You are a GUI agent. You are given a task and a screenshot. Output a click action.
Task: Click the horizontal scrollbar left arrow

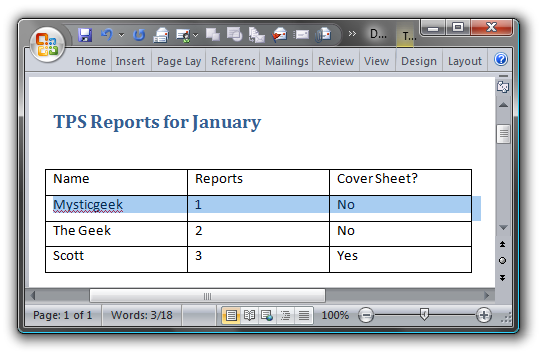[x=33, y=296]
